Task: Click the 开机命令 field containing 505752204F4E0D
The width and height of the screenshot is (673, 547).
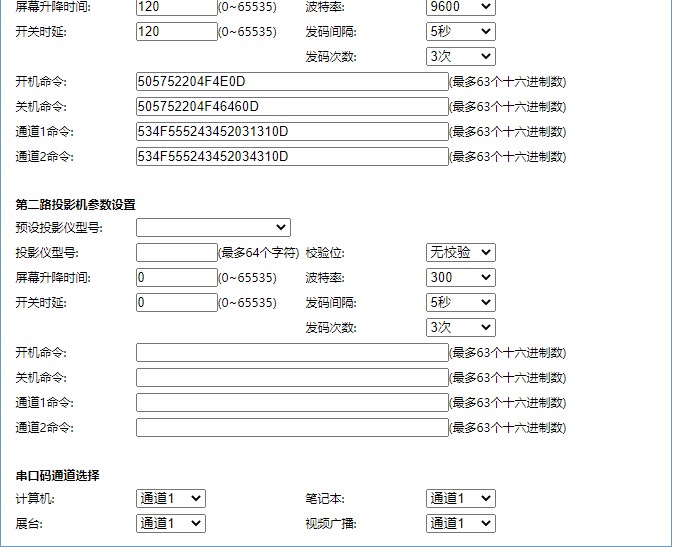Action: [x=292, y=81]
